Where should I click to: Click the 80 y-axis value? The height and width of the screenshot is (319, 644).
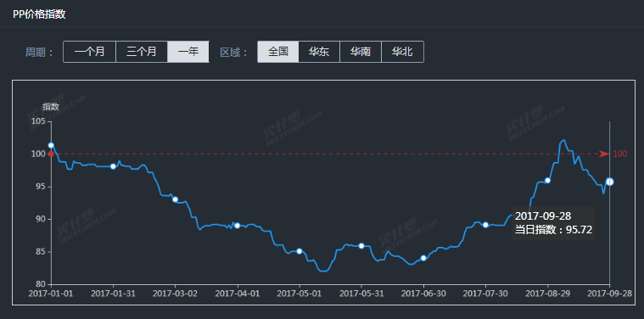point(41,284)
